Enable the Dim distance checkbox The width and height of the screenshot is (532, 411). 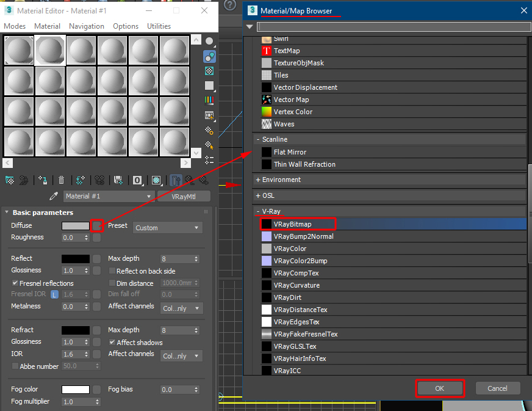[x=112, y=283]
